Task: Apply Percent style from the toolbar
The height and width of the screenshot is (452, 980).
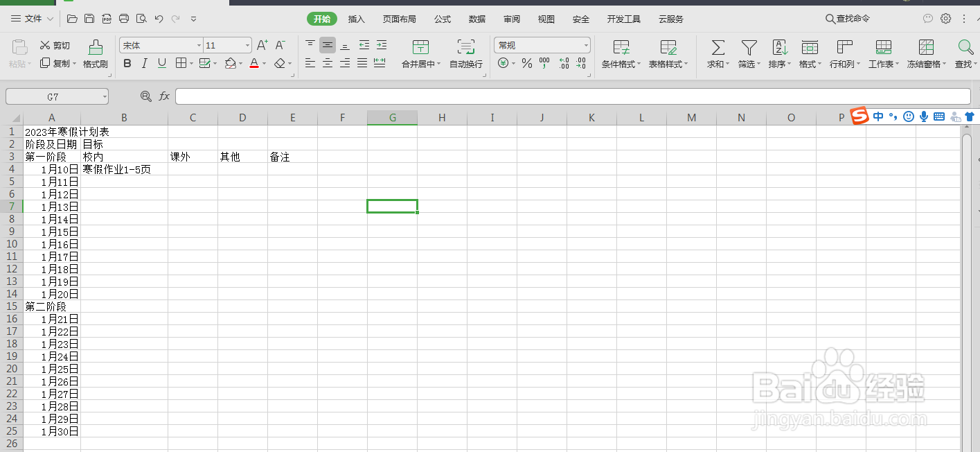Action: coord(526,63)
